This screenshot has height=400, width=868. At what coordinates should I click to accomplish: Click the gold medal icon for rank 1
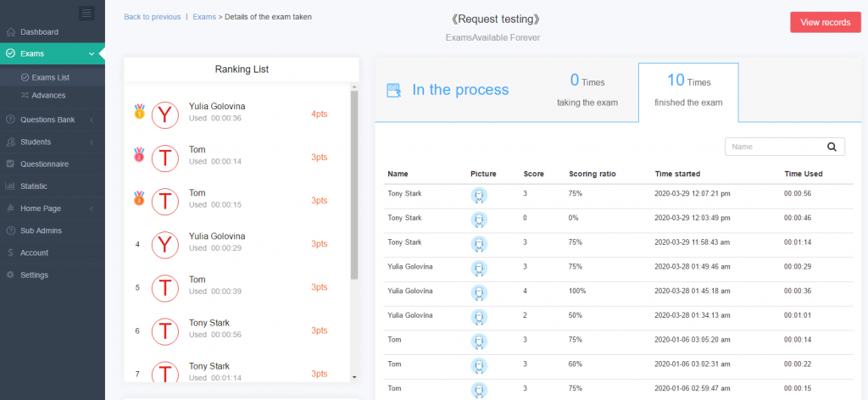coord(139,112)
